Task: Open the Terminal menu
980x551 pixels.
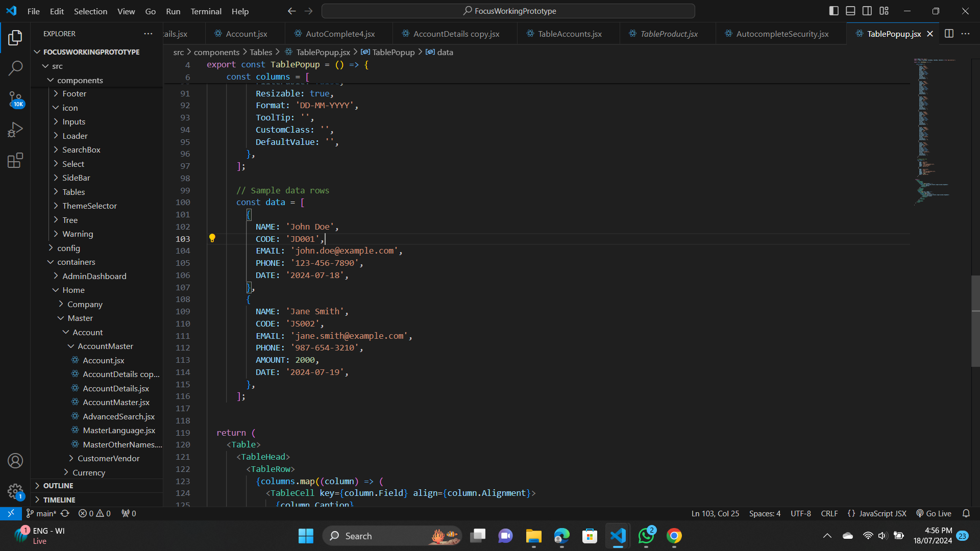Action: [206, 11]
